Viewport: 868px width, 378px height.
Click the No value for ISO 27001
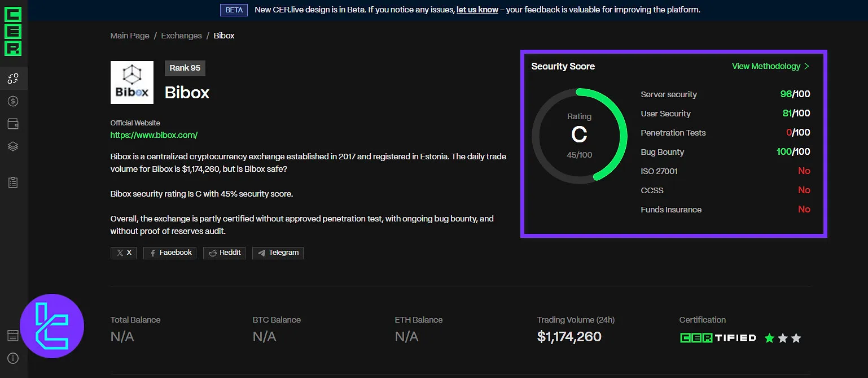pyautogui.click(x=804, y=171)
